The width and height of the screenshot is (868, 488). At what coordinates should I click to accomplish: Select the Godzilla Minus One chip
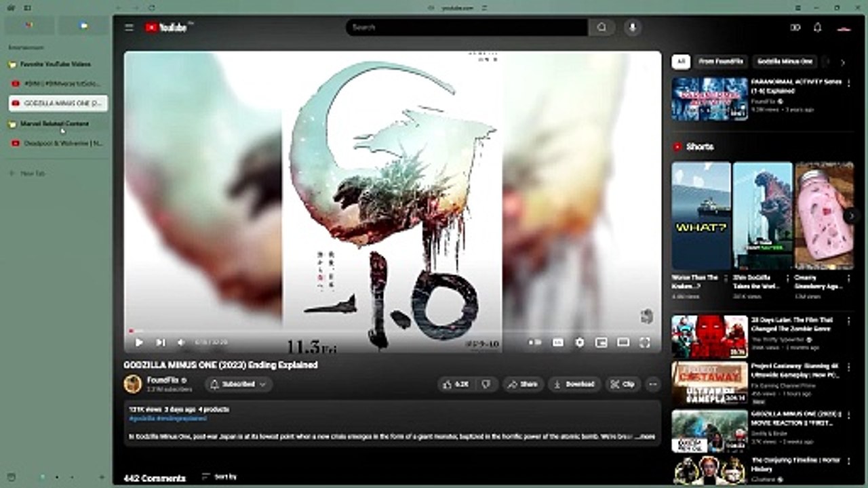pyautogui.click(x=785, y=62)
